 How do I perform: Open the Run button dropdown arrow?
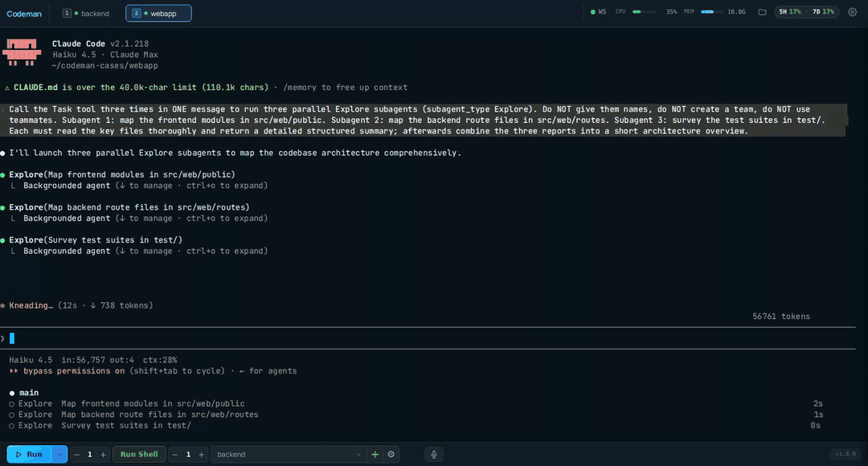coord(59,455)
